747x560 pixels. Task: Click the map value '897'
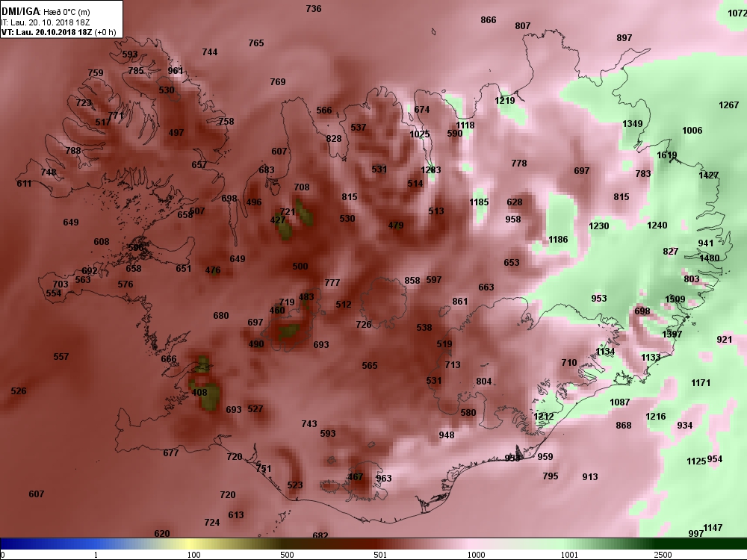(x=624, y=38)
